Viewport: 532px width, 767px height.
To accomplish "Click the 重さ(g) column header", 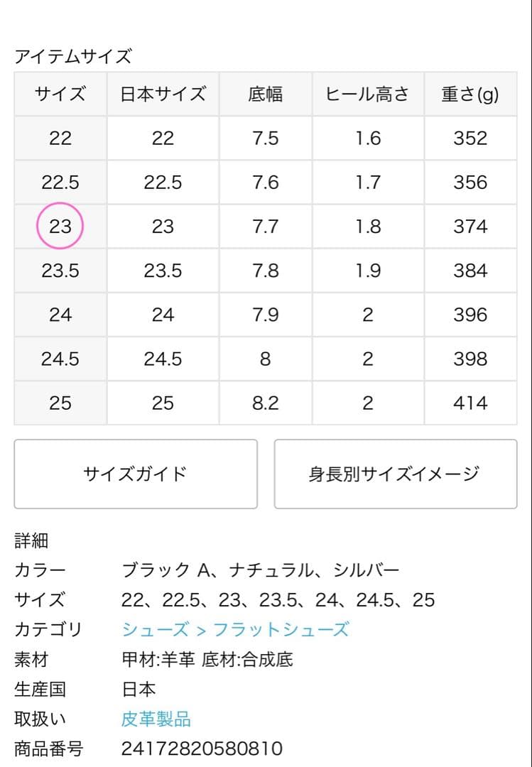I will (470, 93).
